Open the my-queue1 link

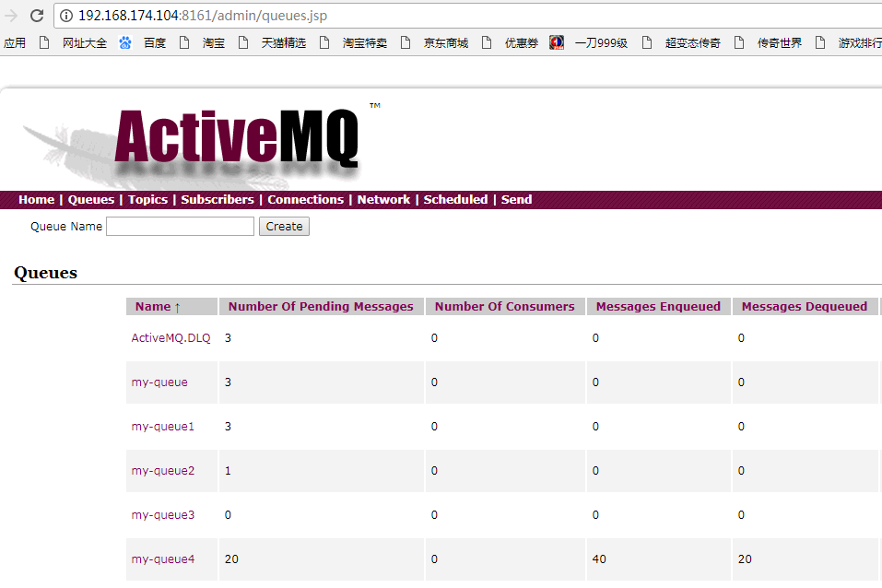pyautogui.click(x=163, y=427)
